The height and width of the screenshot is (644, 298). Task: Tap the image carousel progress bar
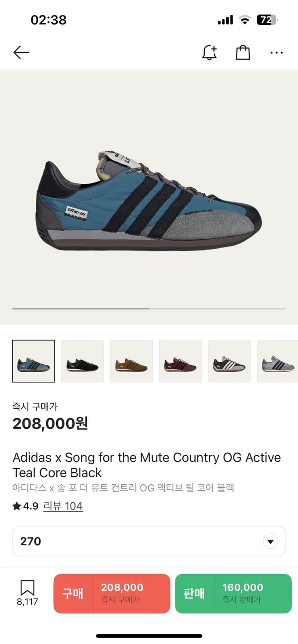point(149,309)
